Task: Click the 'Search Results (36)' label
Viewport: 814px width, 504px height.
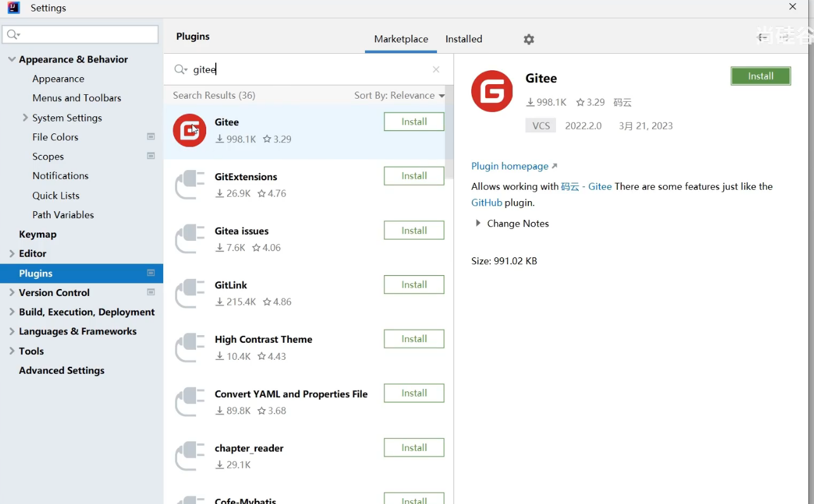Action: [214, 95]
